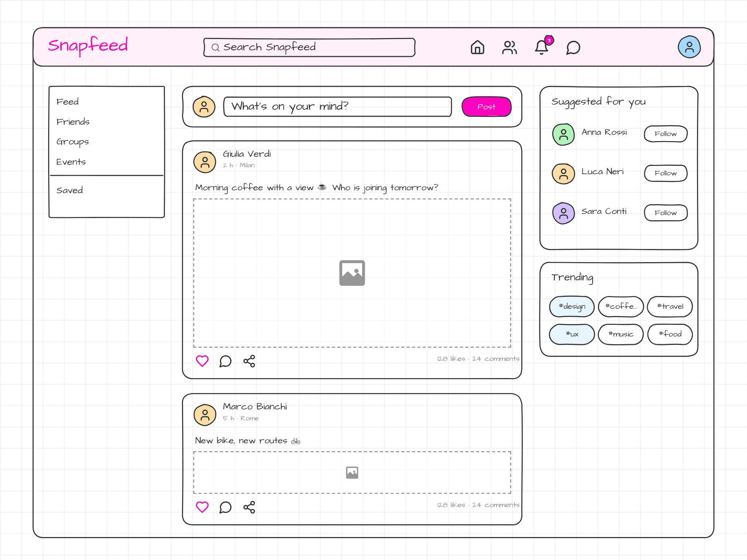Toggle the #coffe... trending tag
The image size is (747, 560).
tap(621, 307)
